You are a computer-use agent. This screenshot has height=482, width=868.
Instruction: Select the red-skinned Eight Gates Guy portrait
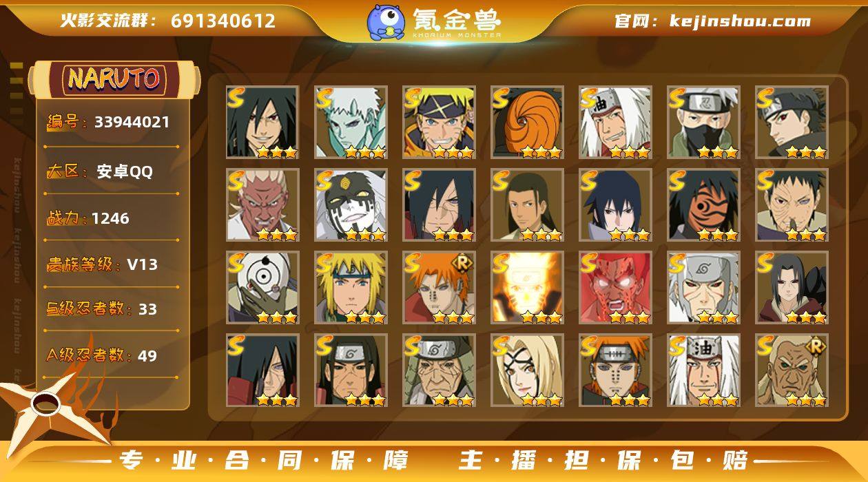pos(615,288)
